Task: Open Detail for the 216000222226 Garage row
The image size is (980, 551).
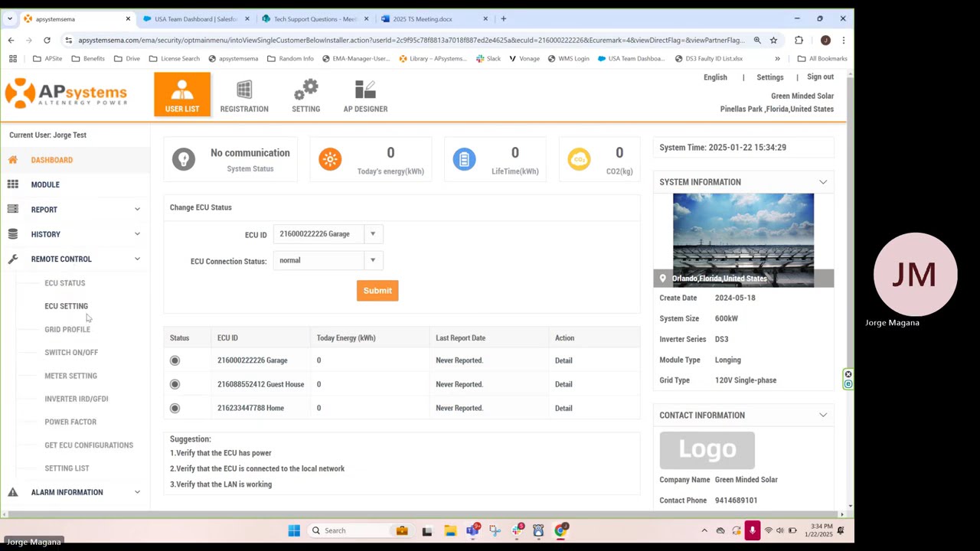Action: 563,360
